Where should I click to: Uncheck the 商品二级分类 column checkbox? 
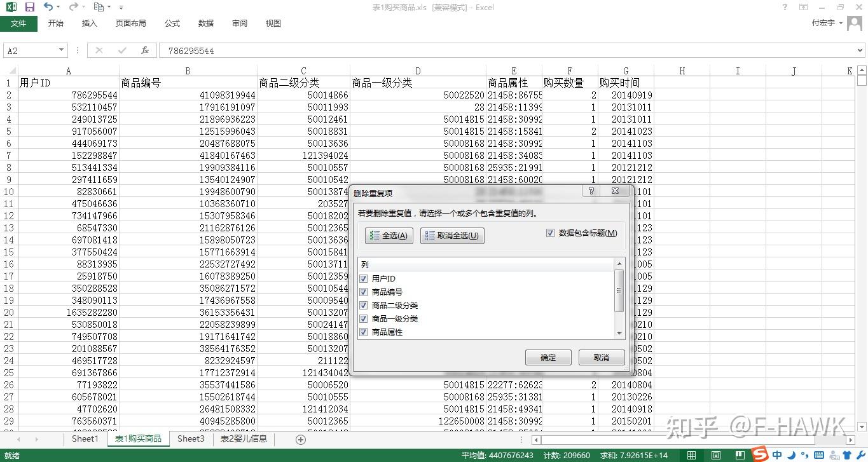click(364, 305)
